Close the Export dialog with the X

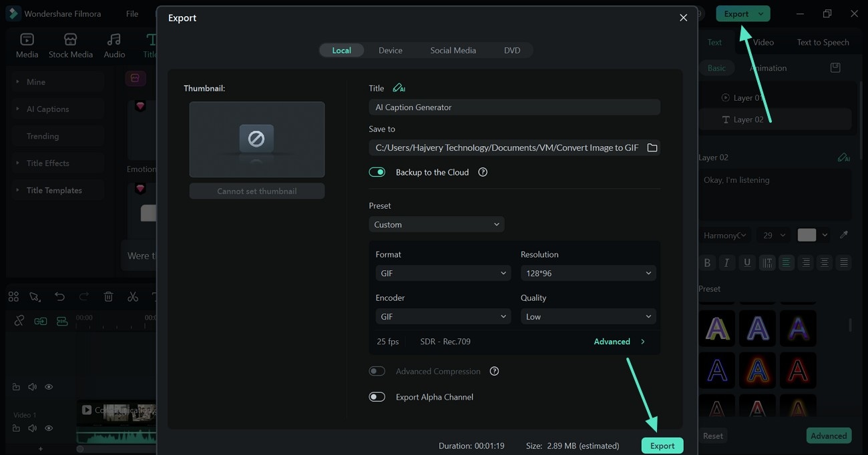point(683,18)
